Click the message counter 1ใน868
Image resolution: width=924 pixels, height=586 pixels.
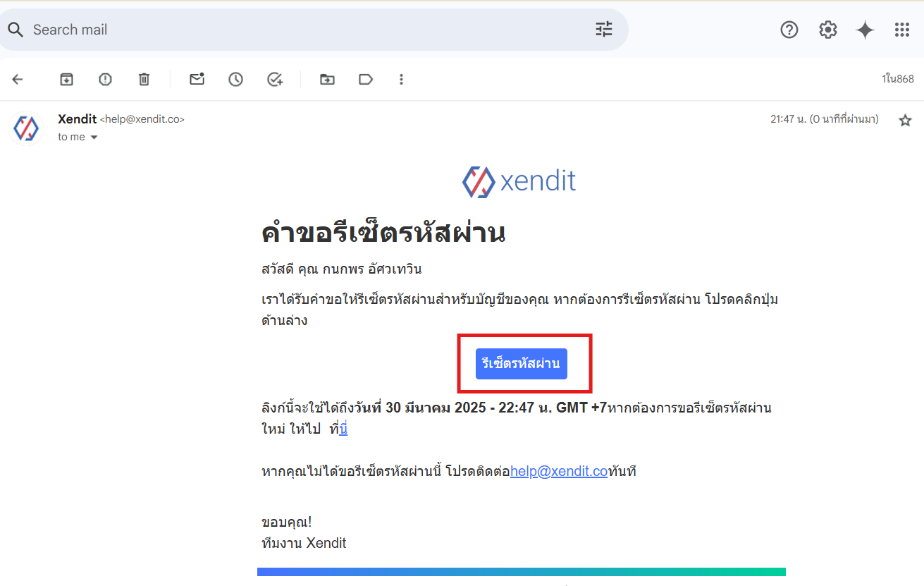897,79
